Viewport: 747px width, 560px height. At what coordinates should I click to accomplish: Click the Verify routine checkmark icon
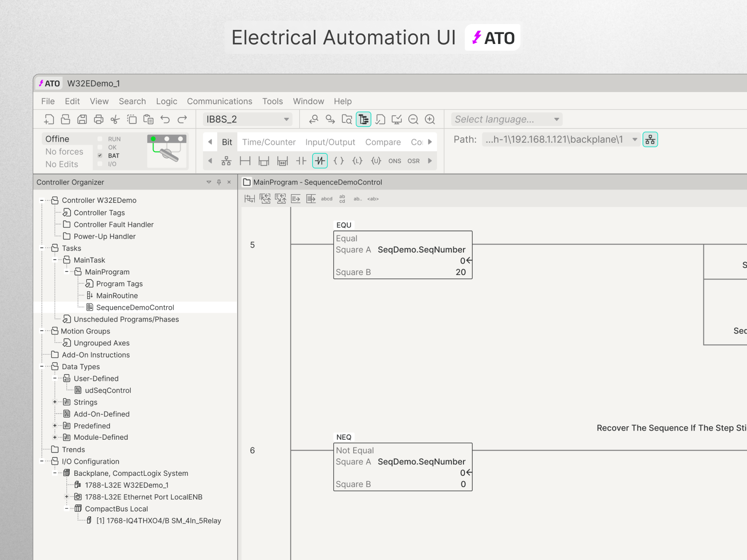tap(380, 119)
